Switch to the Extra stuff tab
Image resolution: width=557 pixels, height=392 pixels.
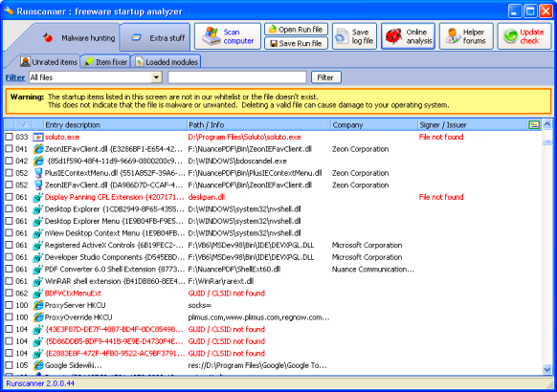click(155, 37)
